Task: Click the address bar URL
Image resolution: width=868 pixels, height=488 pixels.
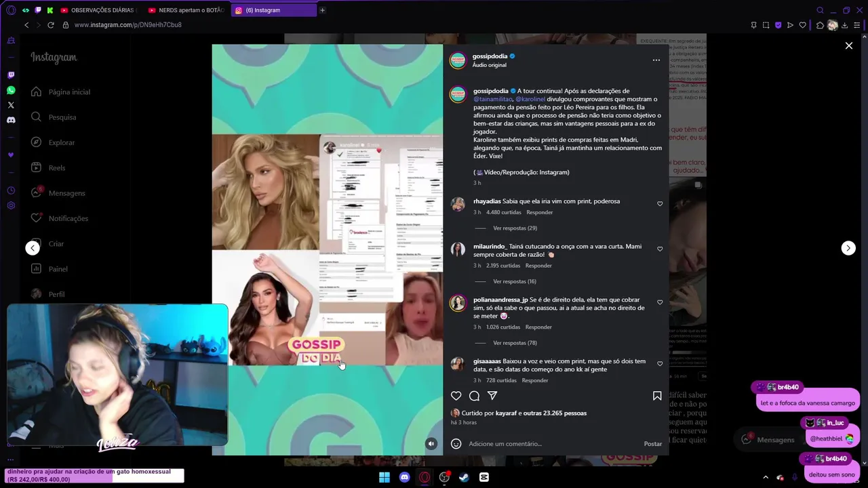Action: coord(128,25)
